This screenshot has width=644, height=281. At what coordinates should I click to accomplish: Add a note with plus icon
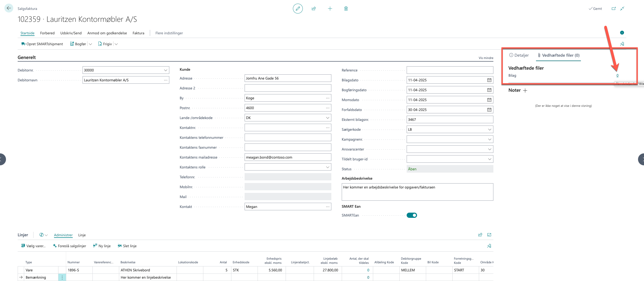pos(525,90)
